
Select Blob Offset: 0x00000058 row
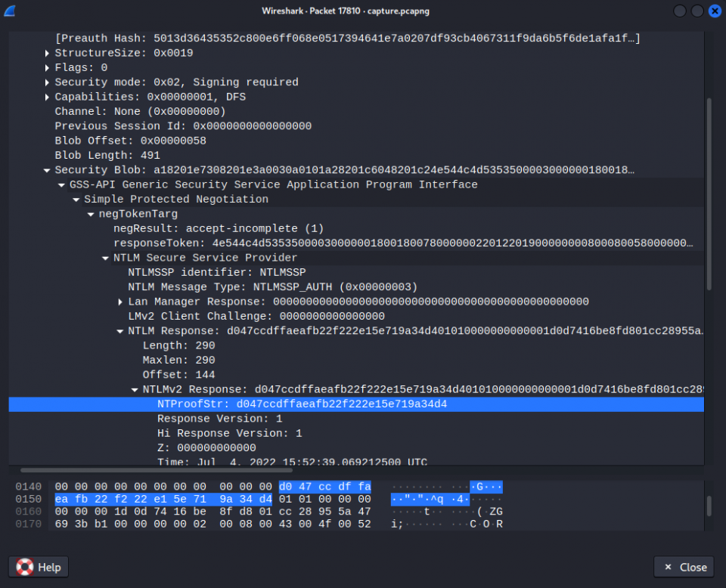[130, 141]
